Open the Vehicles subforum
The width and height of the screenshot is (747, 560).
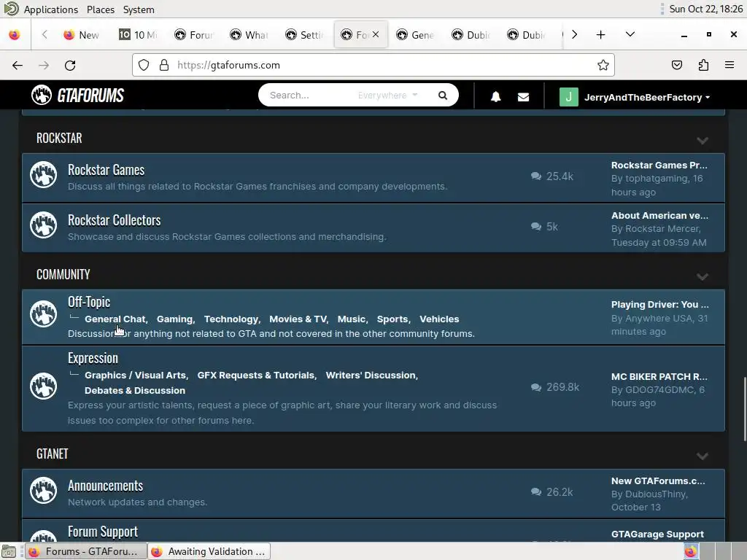coord(439,319)
